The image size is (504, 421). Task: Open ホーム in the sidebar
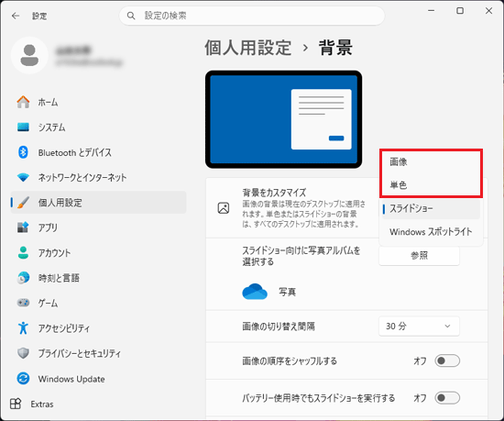point(98,103)
